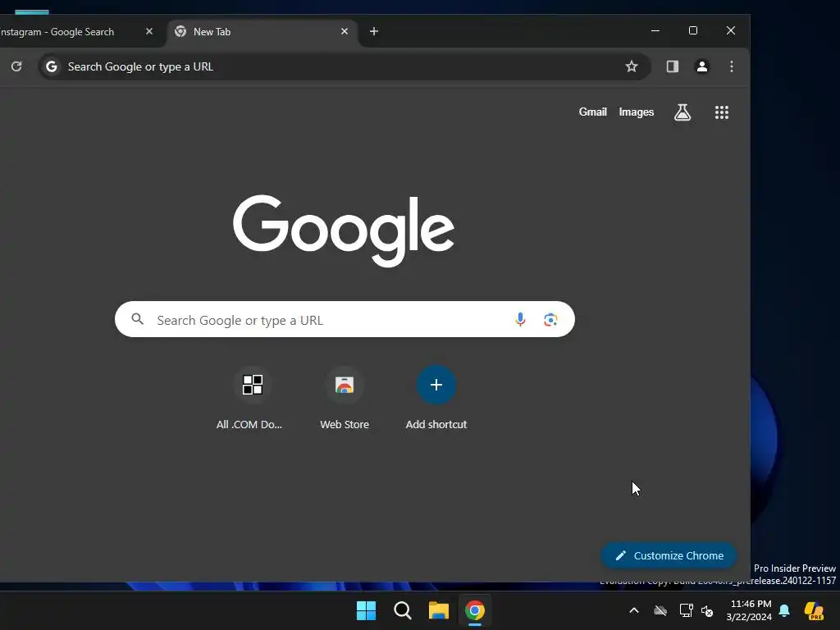Image resolution: width=840 pixels, height=630 pixels.
Task: Close the Instagram - Google Search tab
Action: (149, 32)
